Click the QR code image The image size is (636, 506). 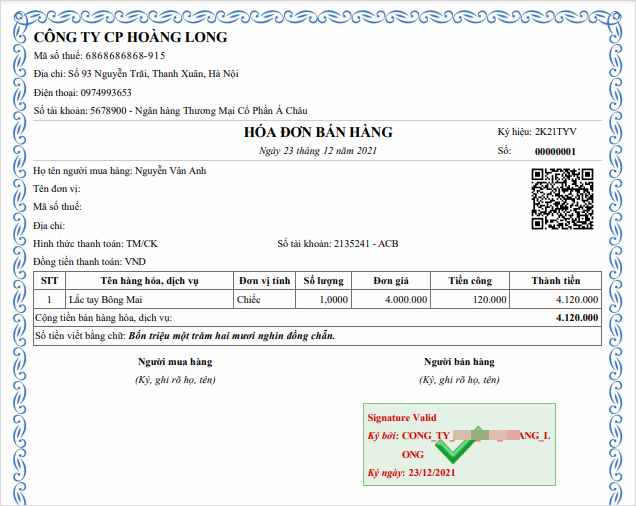tap(562, 199)
